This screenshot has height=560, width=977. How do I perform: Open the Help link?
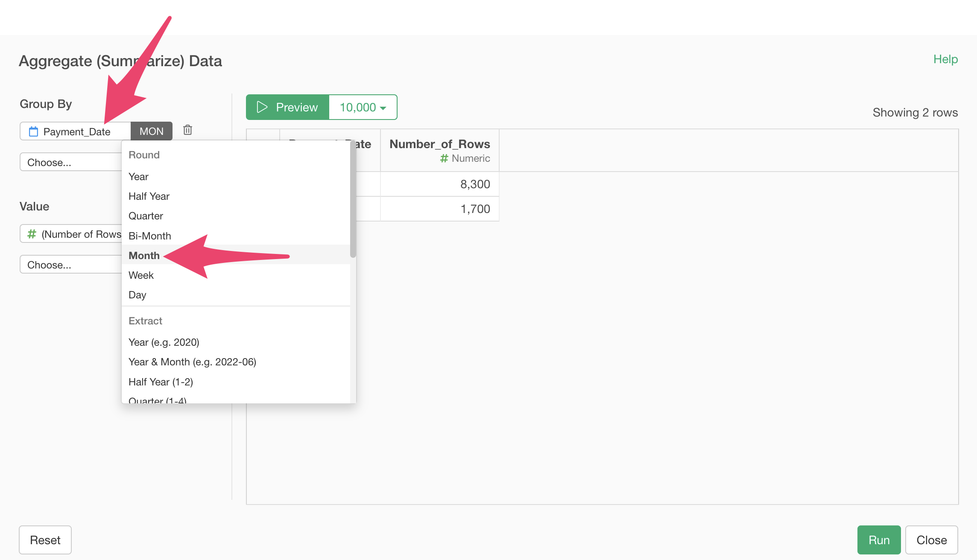point(945,59)
